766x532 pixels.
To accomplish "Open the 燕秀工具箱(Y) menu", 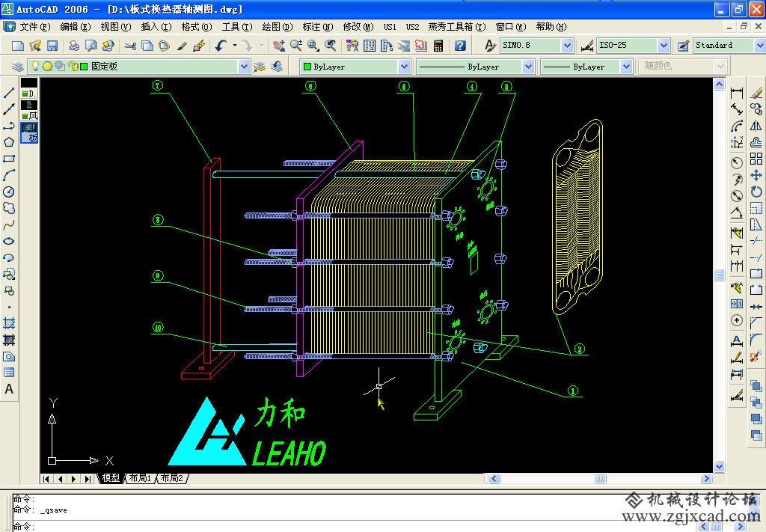I will point(457,27).
